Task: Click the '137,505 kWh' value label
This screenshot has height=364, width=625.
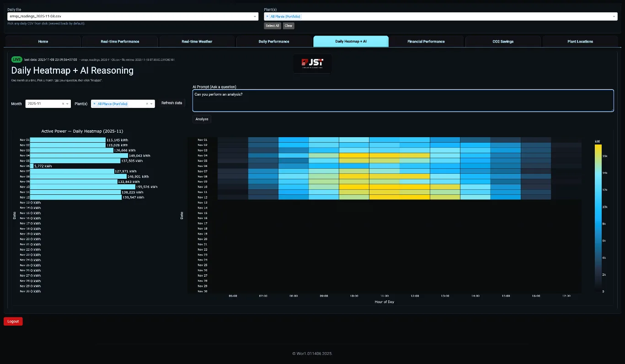Action: pyautogui.click(x=132, y=161)
